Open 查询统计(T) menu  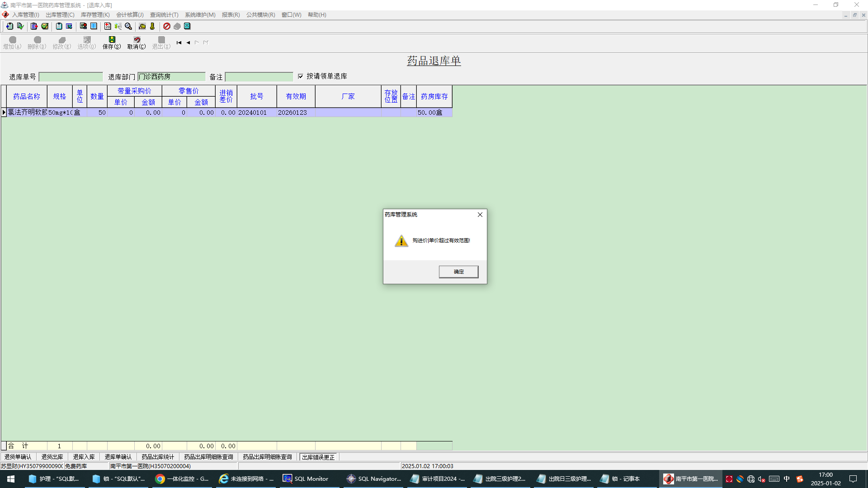pyautogui.click(x=164, y=15)
